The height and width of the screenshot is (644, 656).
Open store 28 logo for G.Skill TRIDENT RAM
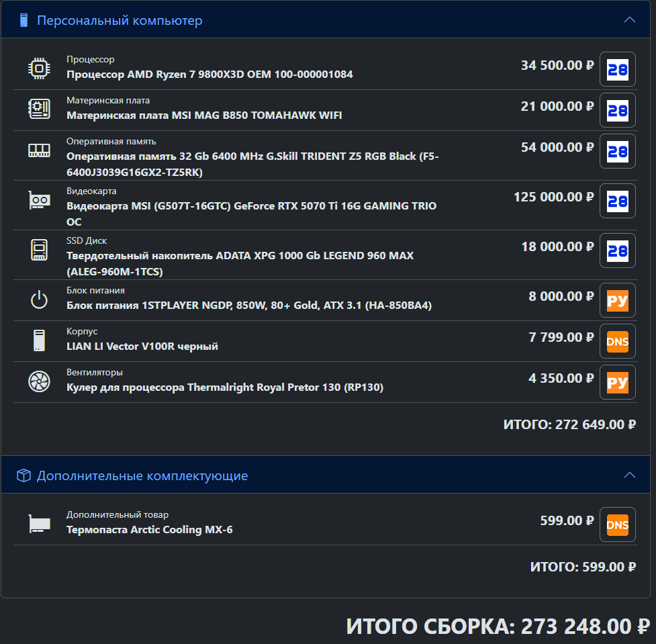pos(618,152)
